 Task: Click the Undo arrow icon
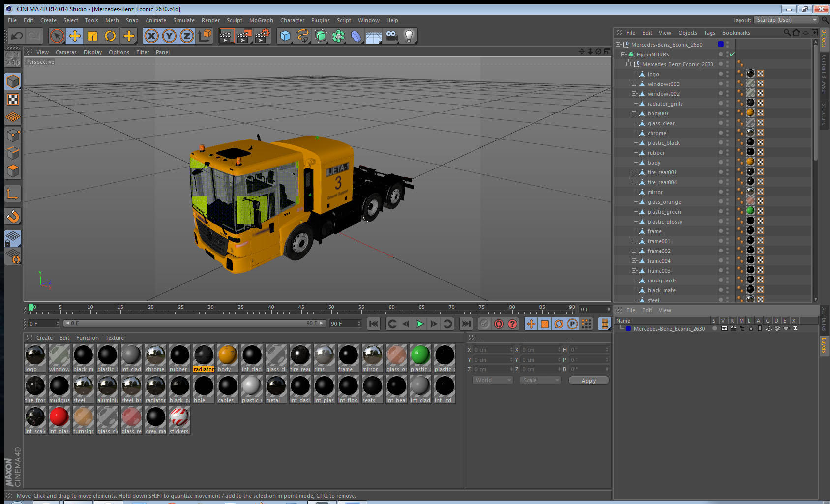17,36
